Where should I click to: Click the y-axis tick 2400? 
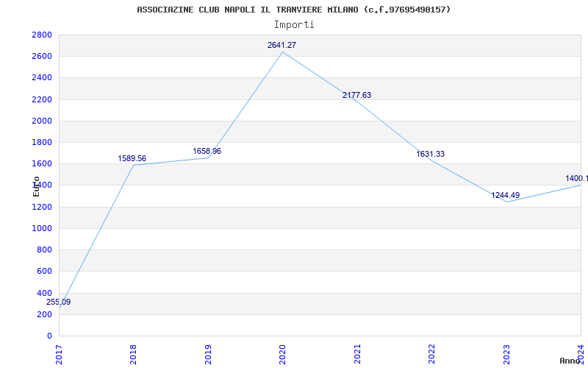(42, 78)
